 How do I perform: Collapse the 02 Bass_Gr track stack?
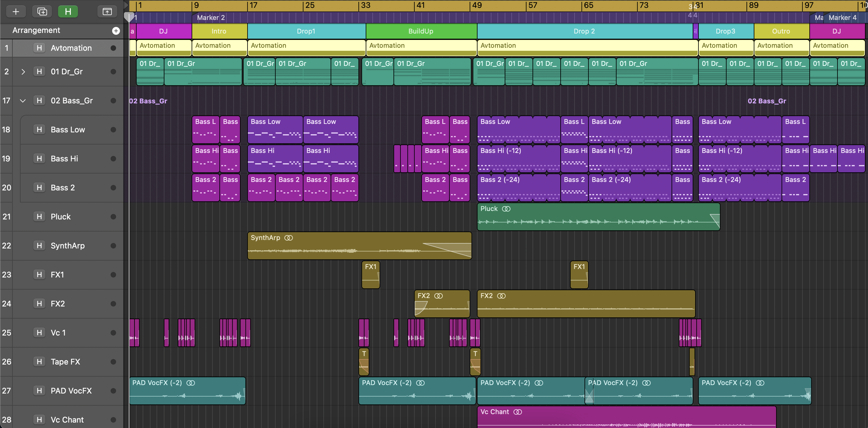23,101
